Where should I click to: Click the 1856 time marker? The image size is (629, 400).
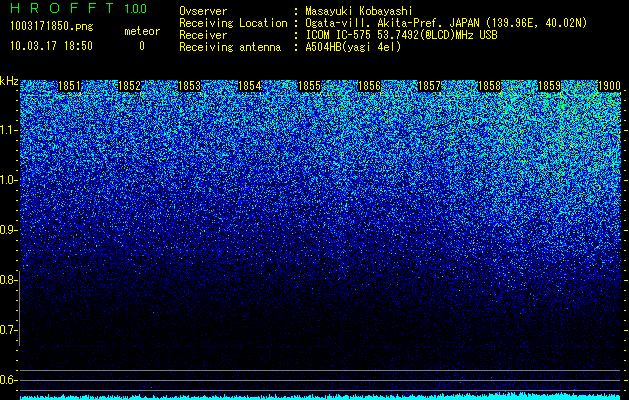(369, 86)
